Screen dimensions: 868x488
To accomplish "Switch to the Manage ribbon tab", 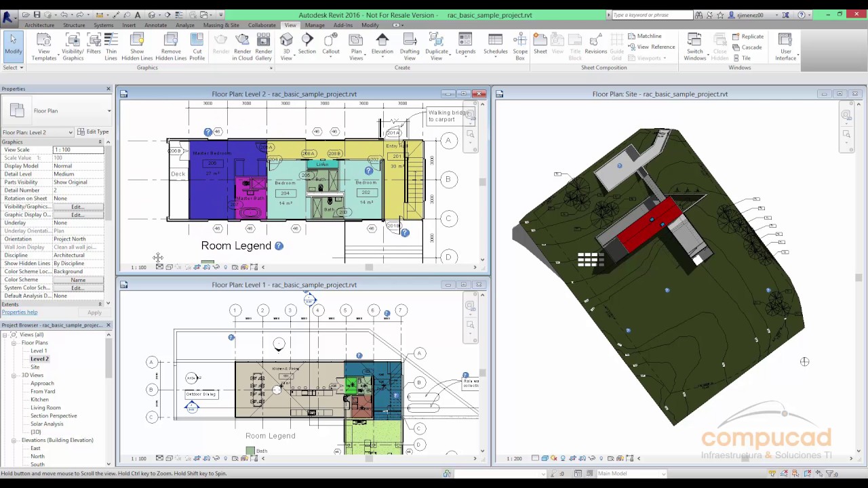I will click(315, 25).
